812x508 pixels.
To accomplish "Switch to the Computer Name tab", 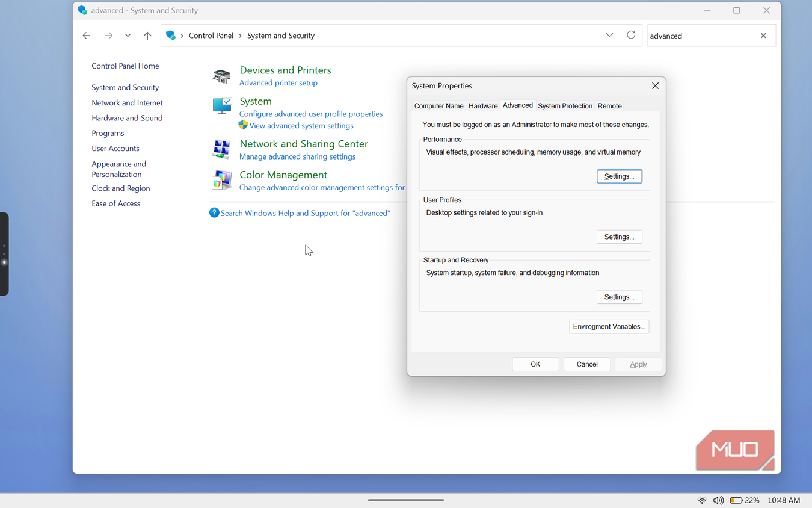I will (x=438, y=106).
